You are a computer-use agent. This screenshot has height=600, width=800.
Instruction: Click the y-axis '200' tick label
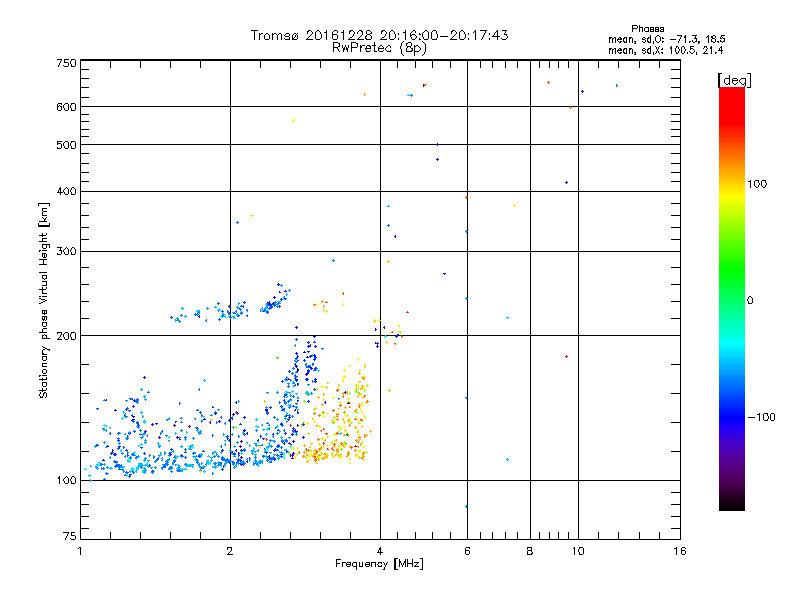point(66,336)
